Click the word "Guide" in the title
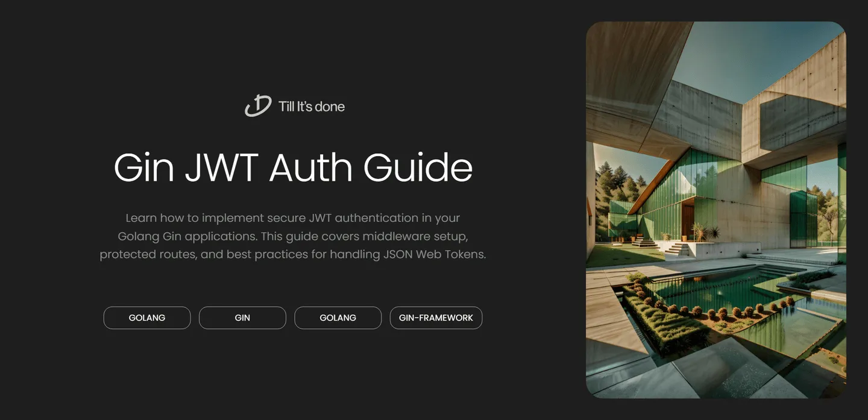Screen dimensions: 868x420 coord(418,168)
